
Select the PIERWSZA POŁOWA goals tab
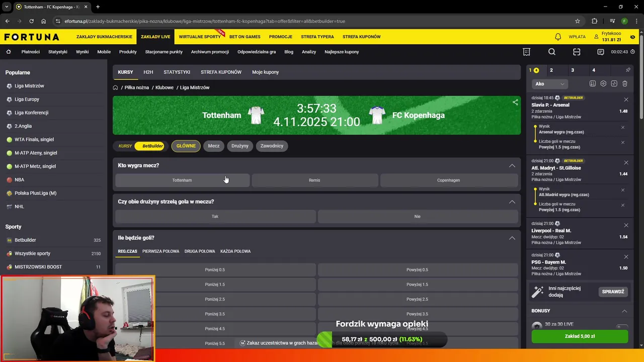pyautogui.click(x=160, y=251)
